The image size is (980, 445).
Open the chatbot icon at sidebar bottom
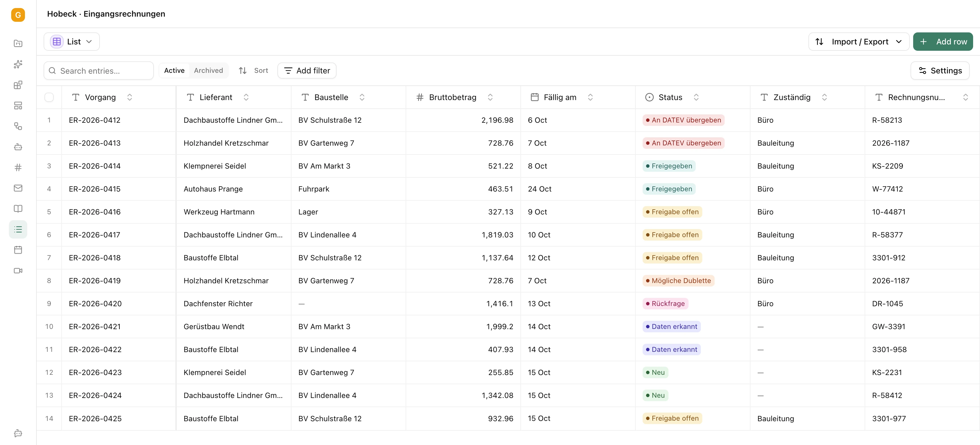[x=18, y=433]
